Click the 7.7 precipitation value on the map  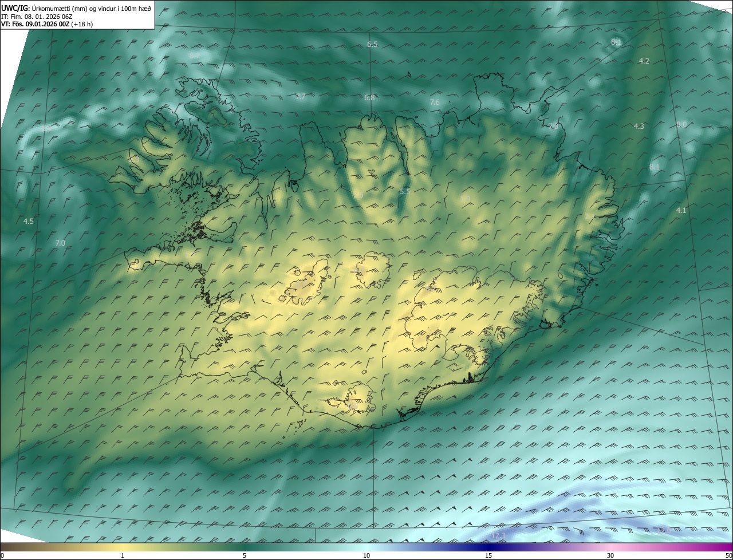[x=301, y=96]
